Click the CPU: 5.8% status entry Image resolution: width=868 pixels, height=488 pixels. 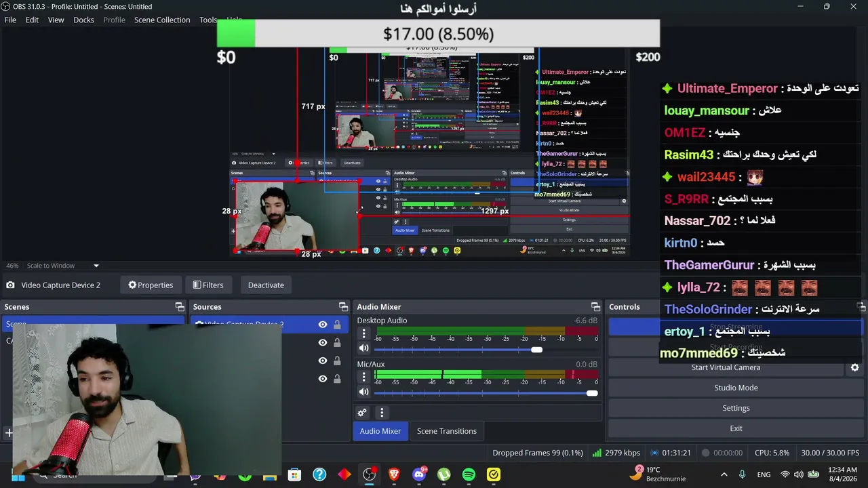772,453
